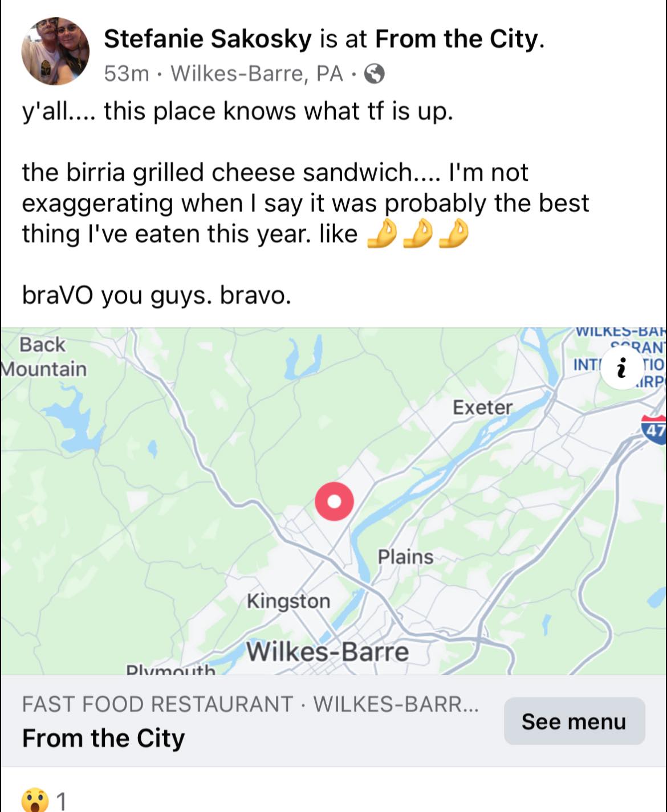Viewport: 667px width, 812px height.
Task: Click the public globe privacy icon
Action: 374,74
